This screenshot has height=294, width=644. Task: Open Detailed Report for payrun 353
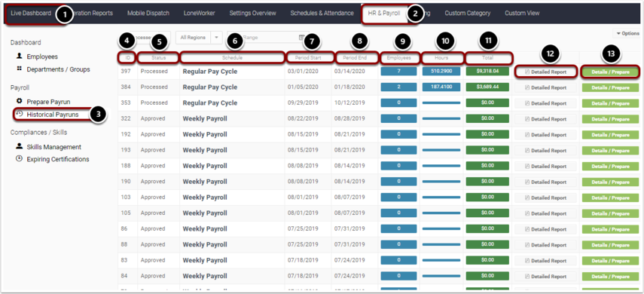tap(545, 103)
